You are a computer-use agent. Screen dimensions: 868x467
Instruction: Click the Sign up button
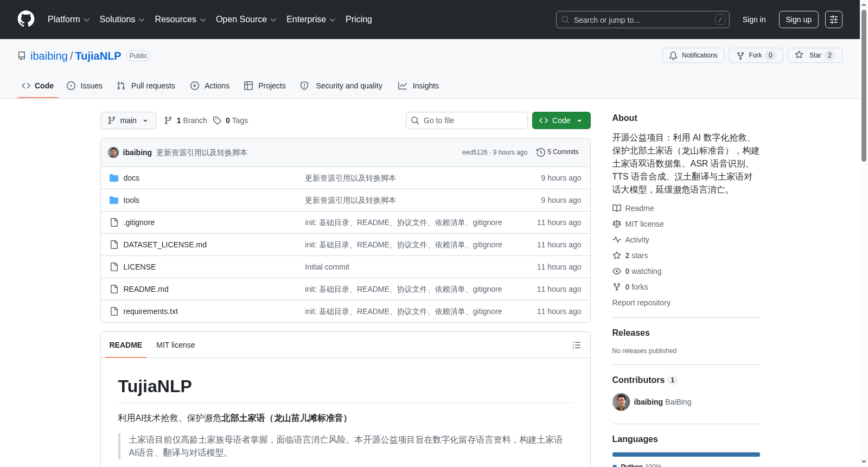pos(799,20)
